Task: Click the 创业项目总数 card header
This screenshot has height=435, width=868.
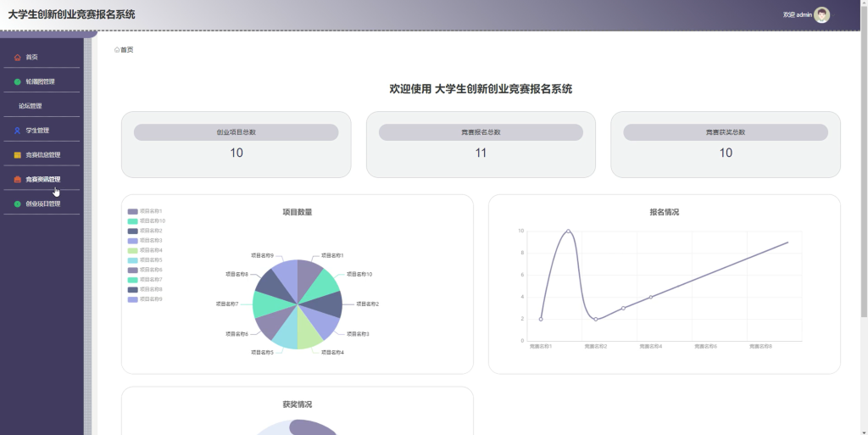Action: (x=236, y=132)
